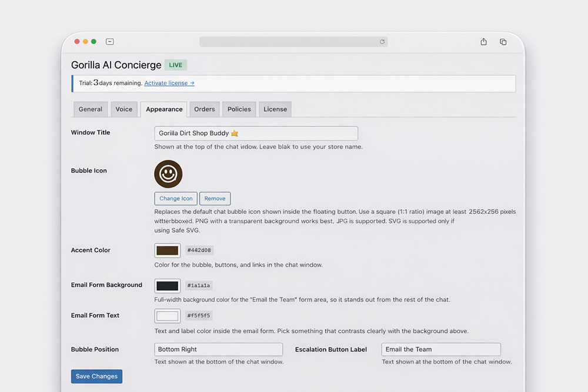Screen dimensions: 588x392
Task: Follow the Activate license link
Action: (x=169, y=83)
